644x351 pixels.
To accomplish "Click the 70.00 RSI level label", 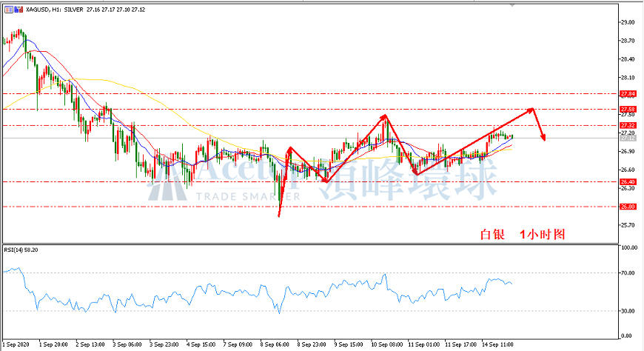I will click(630, 273).
